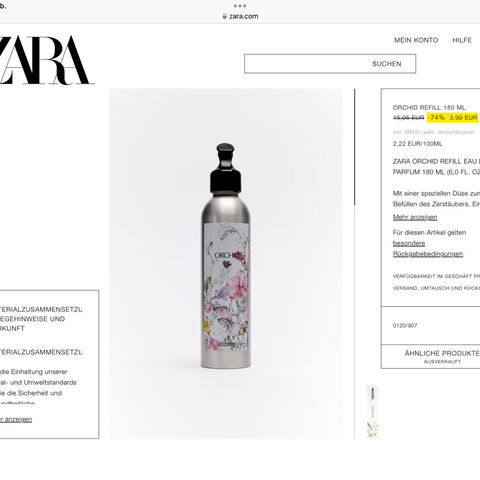
Task: Open 'besondere Rückgabebedingungen' link
Action: click(x=428, y=249)
